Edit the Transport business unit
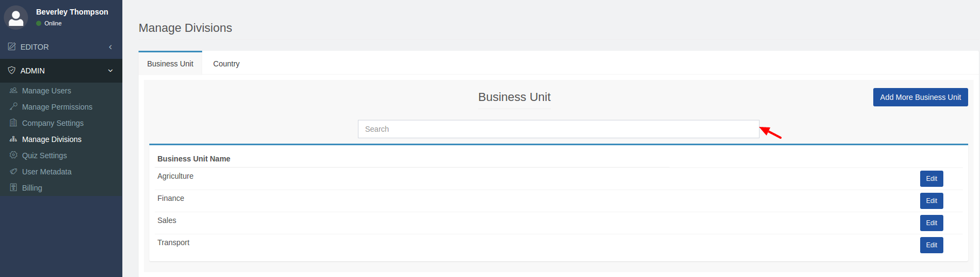Viewport: 980px width, 277px height. coord(931,245)
